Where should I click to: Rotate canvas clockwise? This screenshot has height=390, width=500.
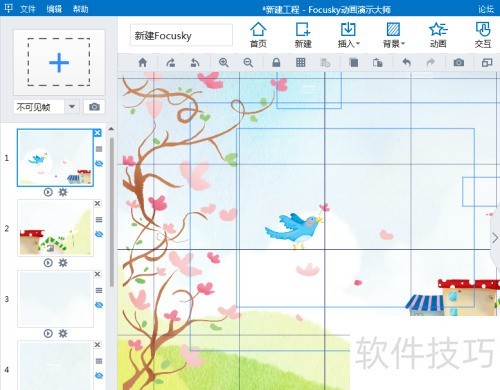click(x=171, y=62)
